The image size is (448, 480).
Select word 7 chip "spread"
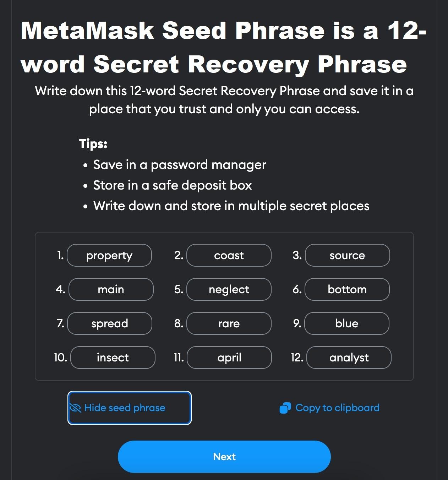pos(109,323)
